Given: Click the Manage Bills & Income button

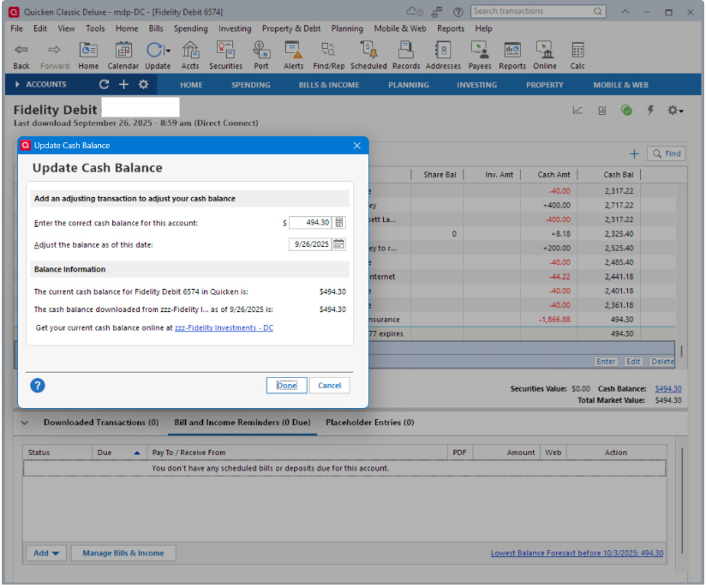Looking at the screenshot, I should pyautogui.click(x=123, y=554).
